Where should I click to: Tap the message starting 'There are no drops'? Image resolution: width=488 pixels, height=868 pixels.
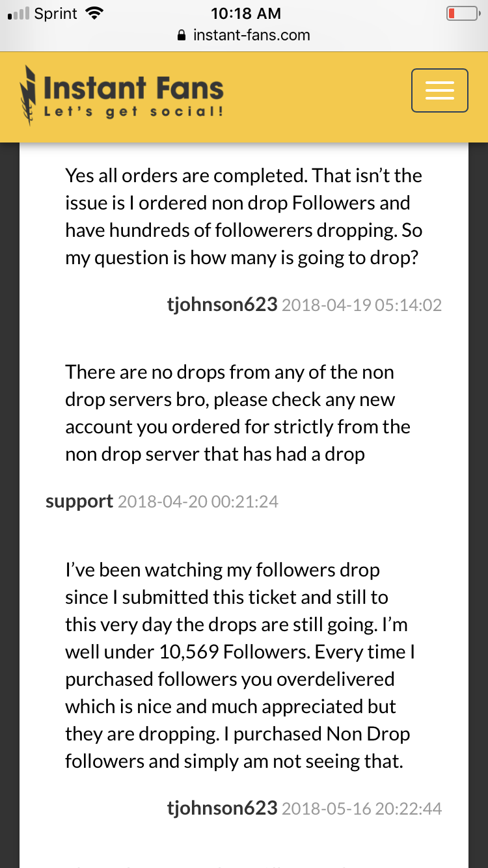pyautogui.click(x=238, y=413)
